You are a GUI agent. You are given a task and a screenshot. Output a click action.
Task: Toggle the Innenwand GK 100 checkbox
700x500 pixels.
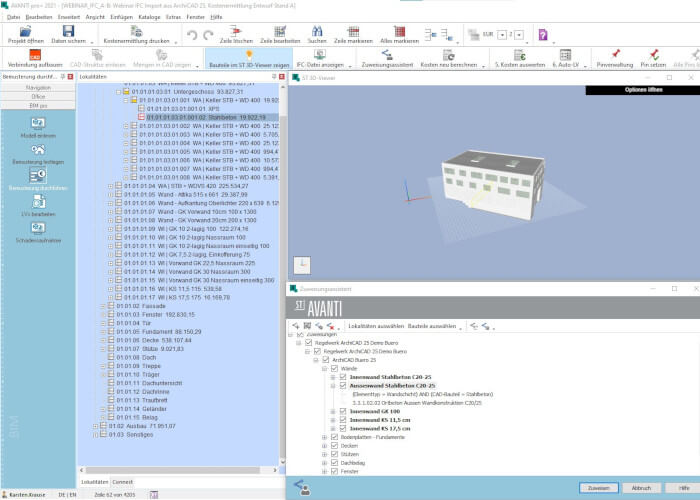point(343,411)
